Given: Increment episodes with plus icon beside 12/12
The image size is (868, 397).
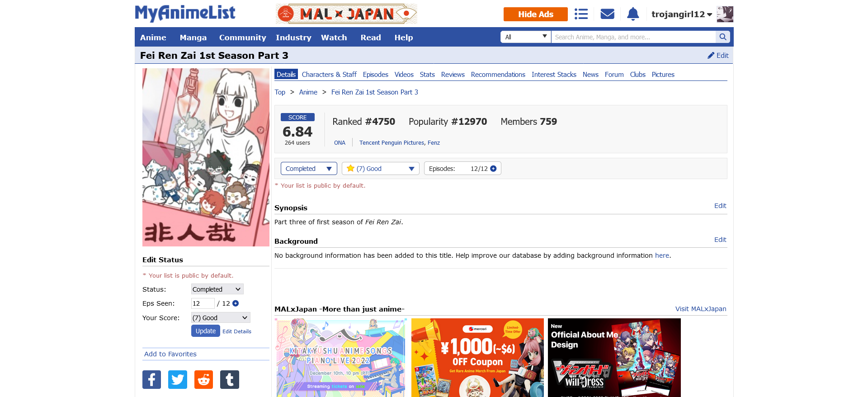Looking at the screenshot, I should coord(493,169).
